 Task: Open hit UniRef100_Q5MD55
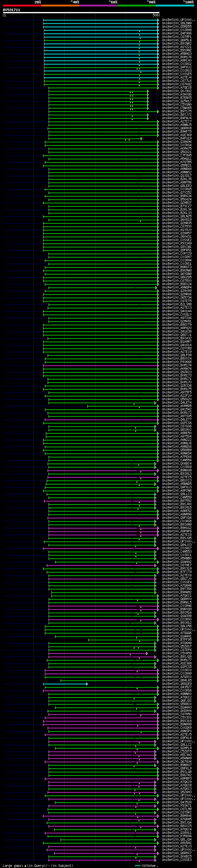point(177,27)
